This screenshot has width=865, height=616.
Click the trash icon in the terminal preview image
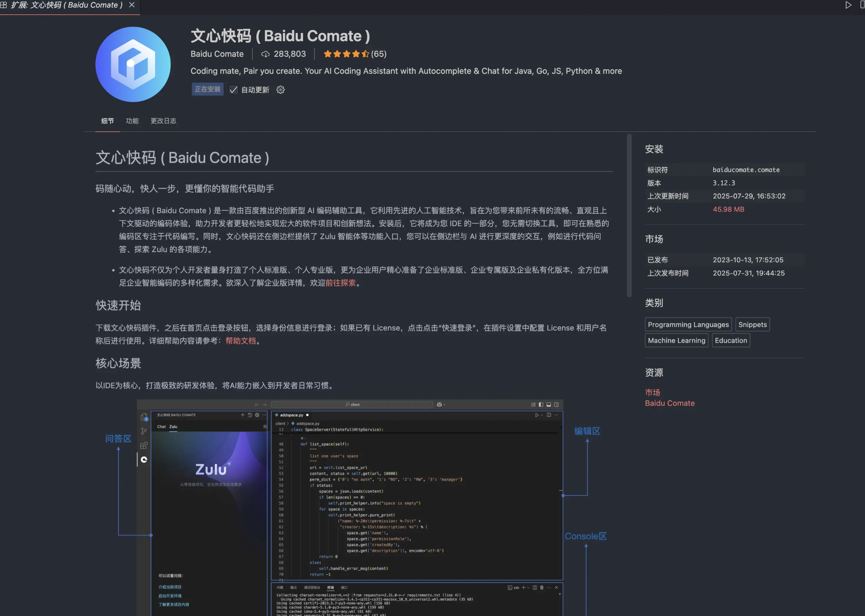[x=542, y=588]
